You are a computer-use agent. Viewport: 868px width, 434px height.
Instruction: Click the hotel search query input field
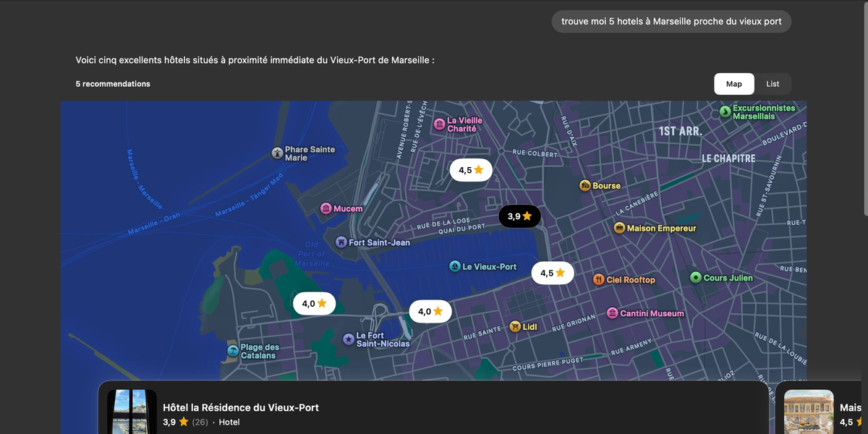coord(671,21)
